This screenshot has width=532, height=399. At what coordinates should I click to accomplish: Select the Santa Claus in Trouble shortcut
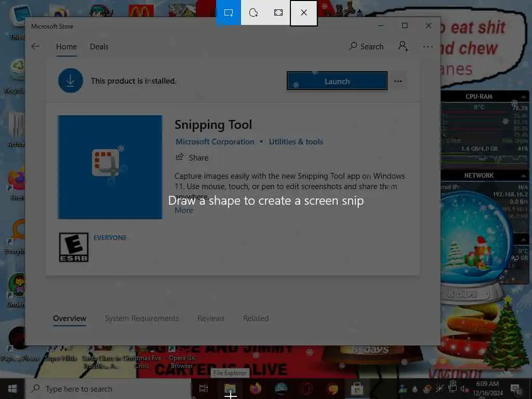pos(101,358)
